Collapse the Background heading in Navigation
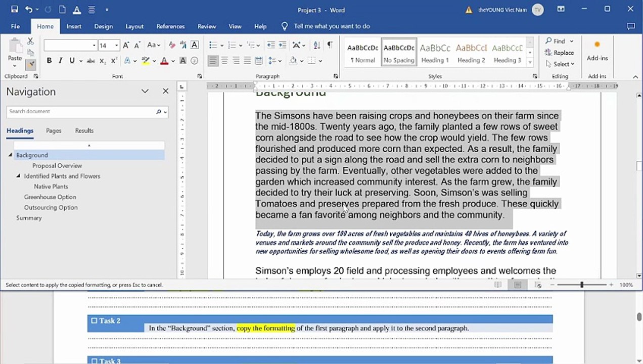Screen dimensions: 643x364 [10, 155]
